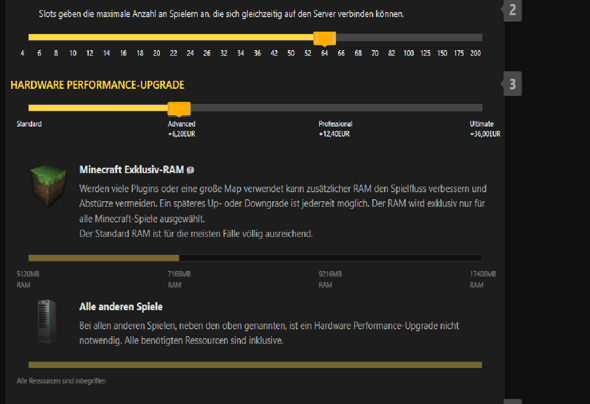Screen dimensions: 590x404
Task: Select 70 slots on the slots scale
Action: click(x=375, y=53)
